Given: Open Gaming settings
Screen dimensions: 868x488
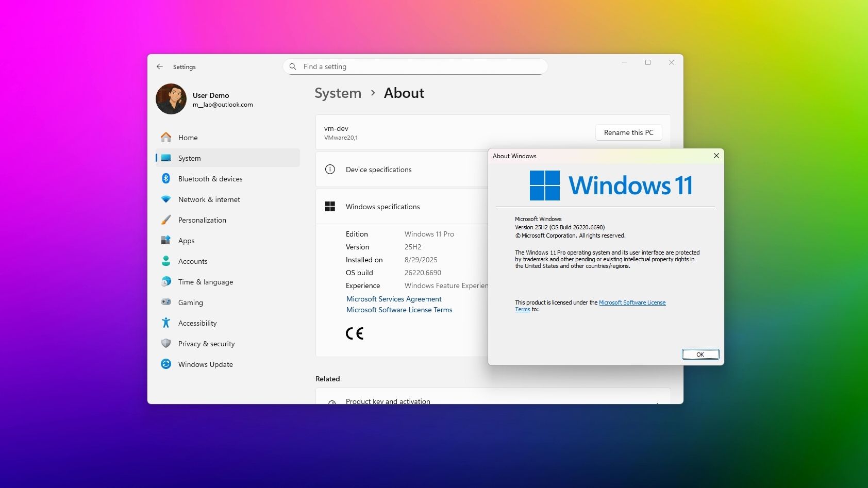Looking at the screenshot, I should pyautogui.click(x=190, y=302).
